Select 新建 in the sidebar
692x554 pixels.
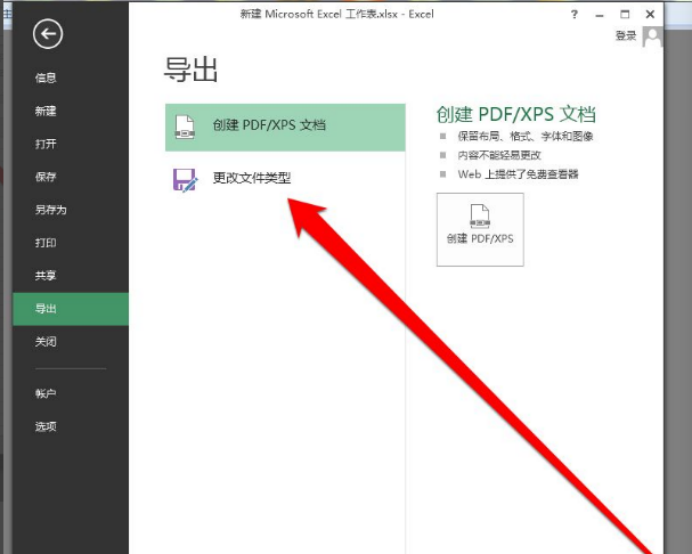(x=46, y=111)
